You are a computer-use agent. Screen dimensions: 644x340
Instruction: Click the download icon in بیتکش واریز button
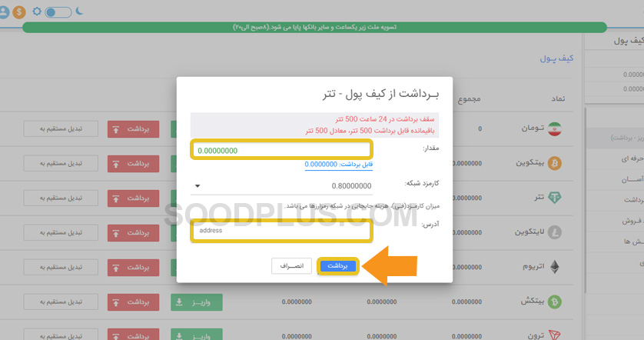pyautogui.click(x=179, y=302)
